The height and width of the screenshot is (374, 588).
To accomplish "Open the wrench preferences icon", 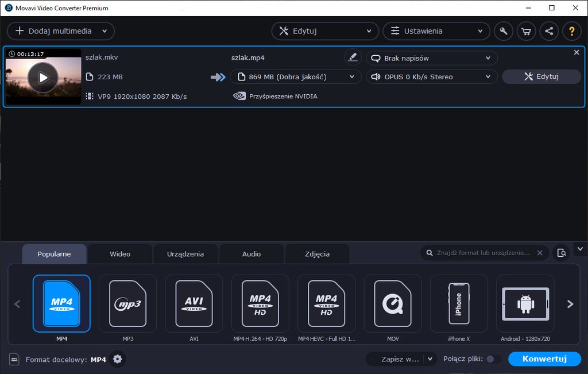I will [504, 31].
